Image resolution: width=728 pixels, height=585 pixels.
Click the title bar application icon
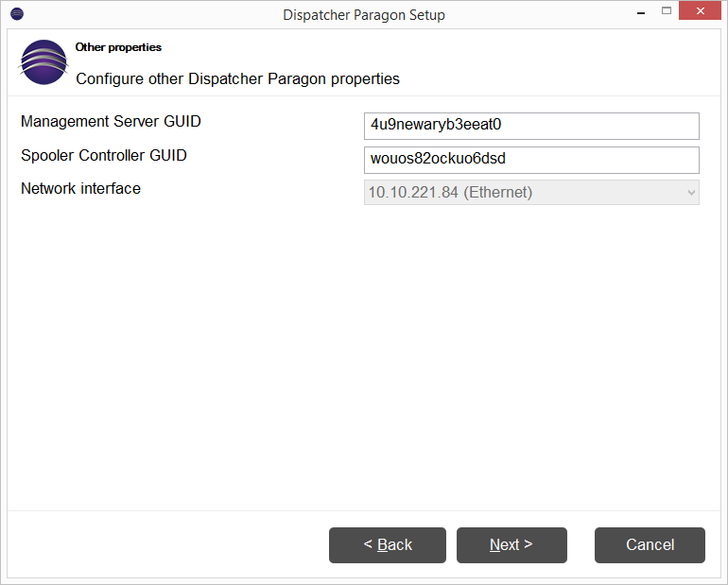pos(17,14)
